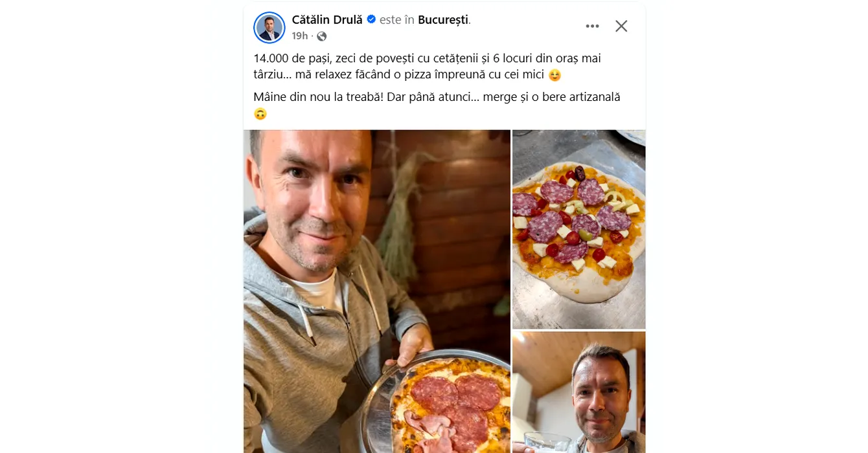Click the smiling emoji after 'cei mici'

(554, 76)
